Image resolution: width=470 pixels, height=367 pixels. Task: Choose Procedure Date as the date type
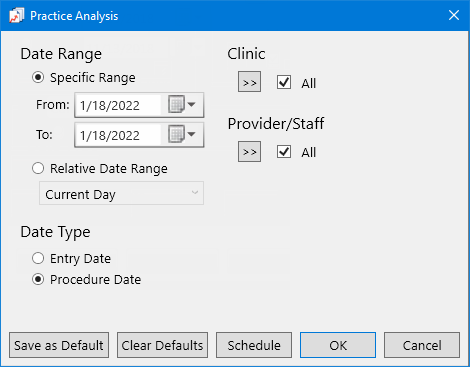38,279
